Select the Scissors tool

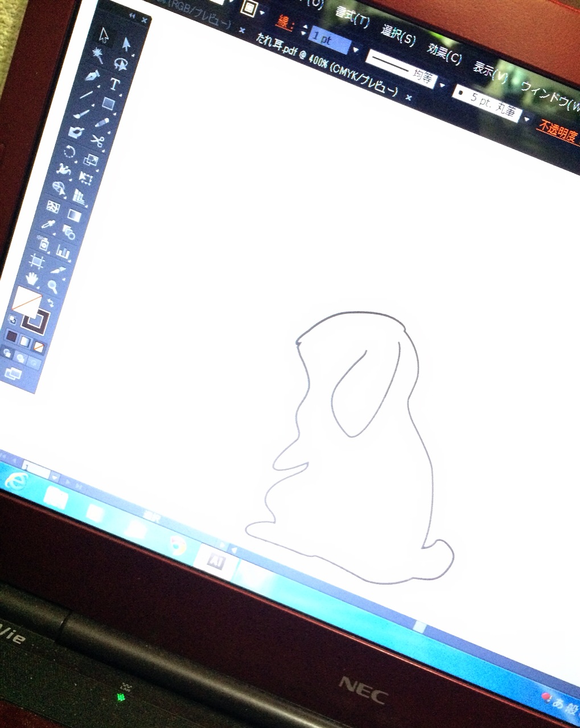(x=97, y=140)
